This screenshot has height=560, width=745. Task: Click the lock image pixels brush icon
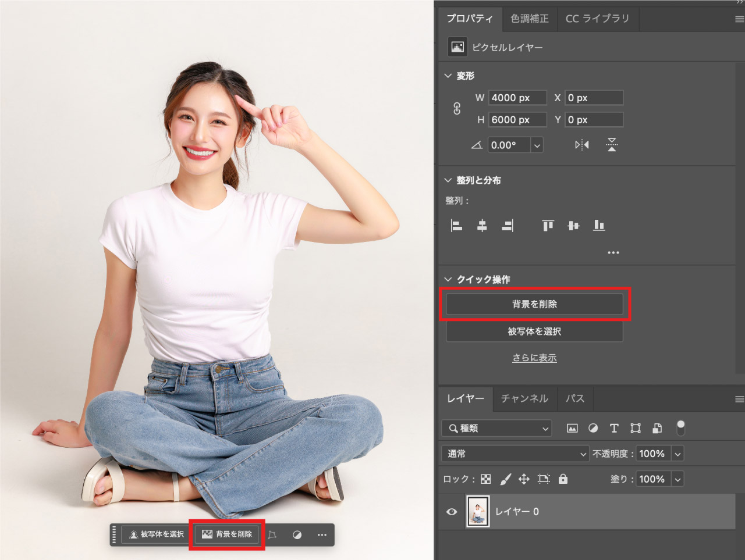505,479
